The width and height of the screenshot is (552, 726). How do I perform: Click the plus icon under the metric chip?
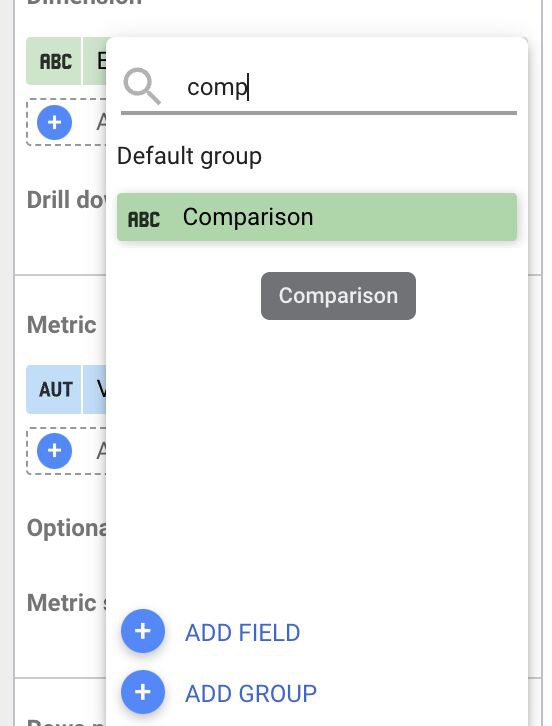54,451
